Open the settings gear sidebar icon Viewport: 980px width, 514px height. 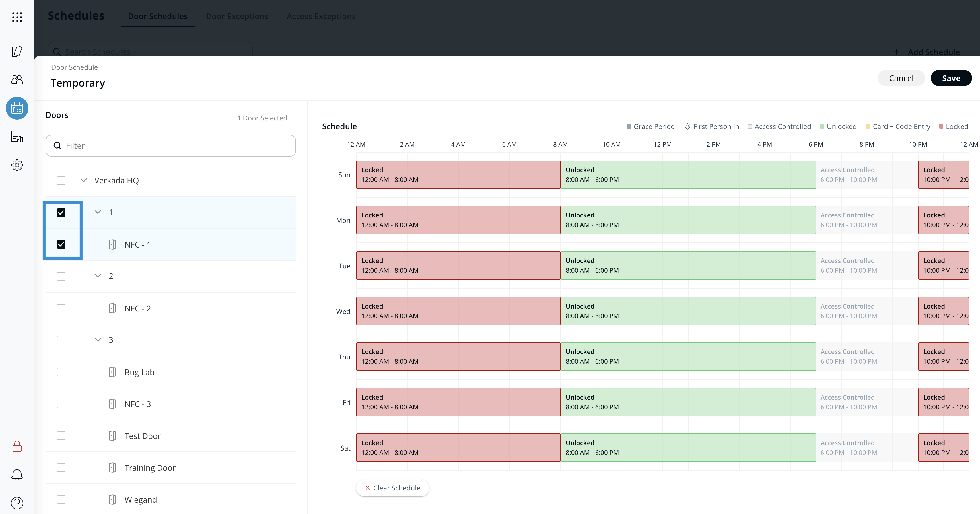pos(17,165)
